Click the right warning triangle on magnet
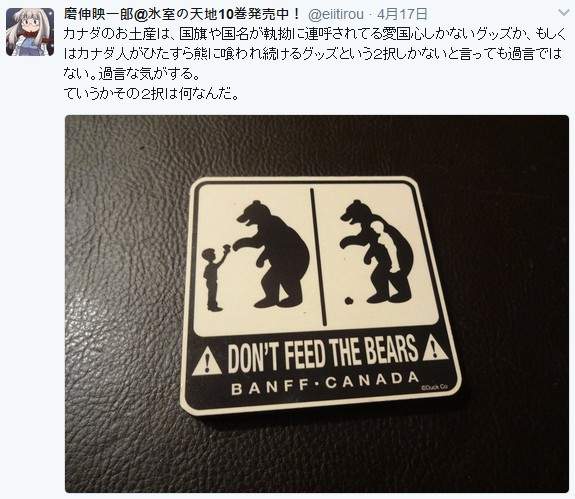The height and width of the screenshot is (499, 575). point(435,347)
